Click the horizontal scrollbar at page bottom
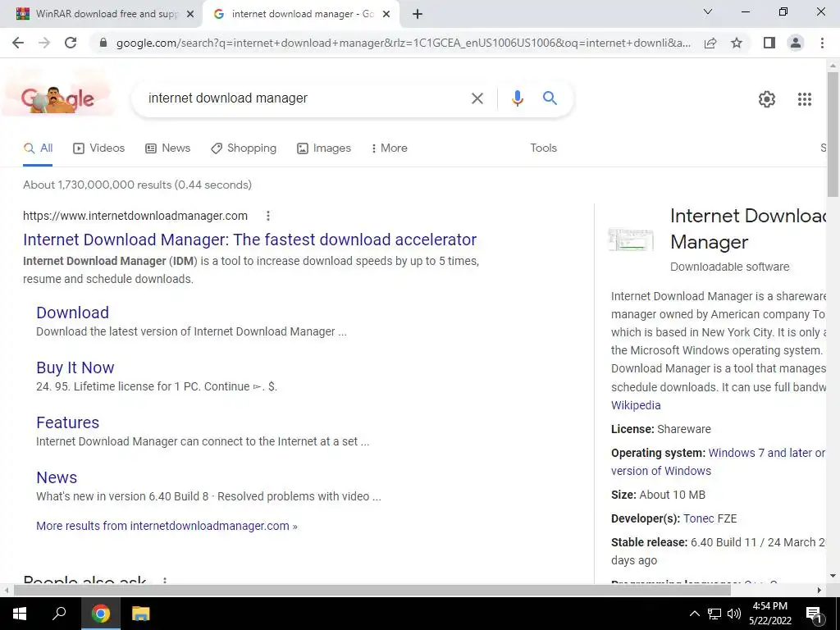Image resolution: width=840 pixels, height=630 pixels. 372,590
